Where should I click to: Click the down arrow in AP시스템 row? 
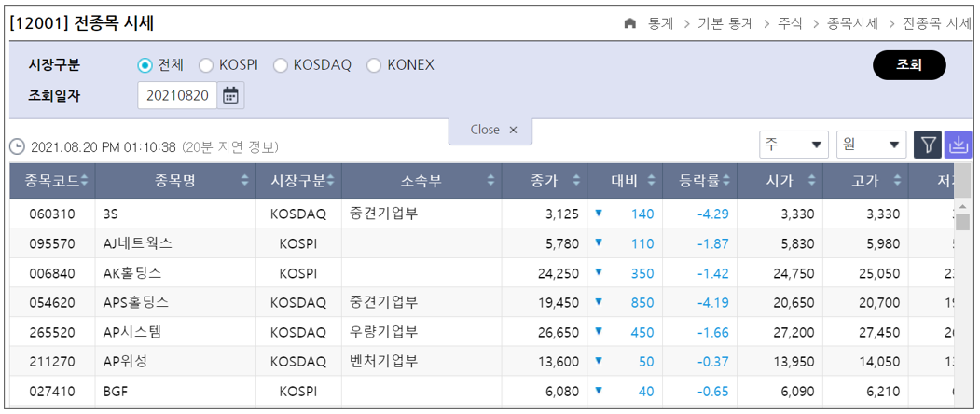[x=599, y=331]
